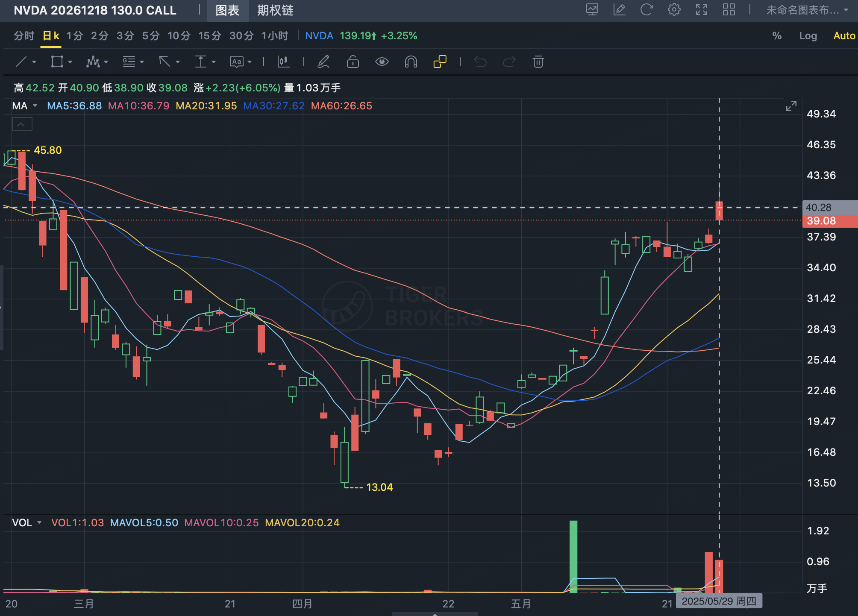
Task: Click the edit pencil icon in header
Action: [x=620, y=9]
